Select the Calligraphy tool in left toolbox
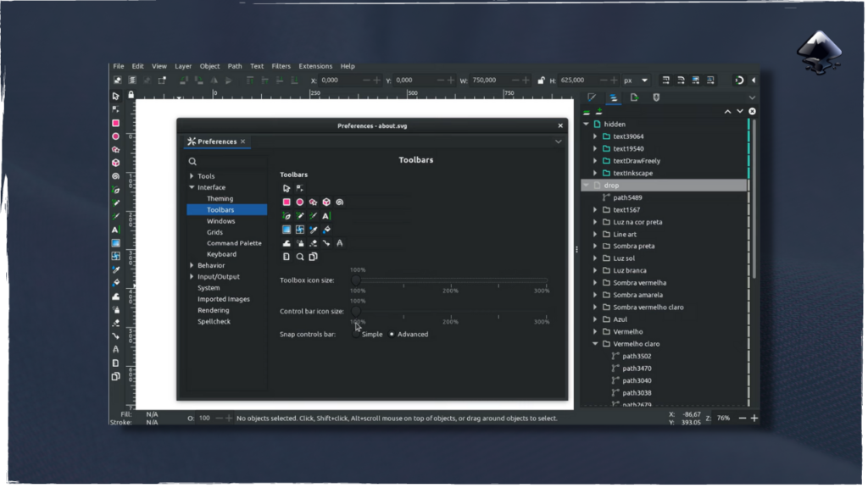The width and height of the screenshot is (868, 488). 115,216
